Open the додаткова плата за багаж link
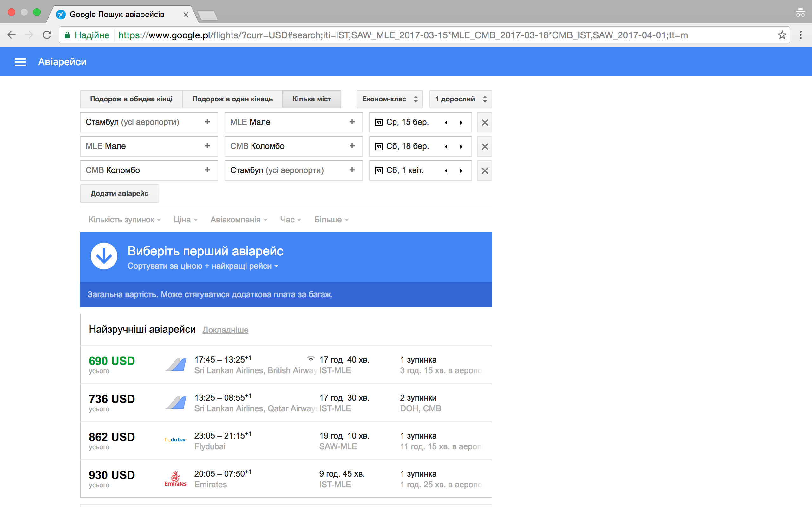 tap(281, 294)
